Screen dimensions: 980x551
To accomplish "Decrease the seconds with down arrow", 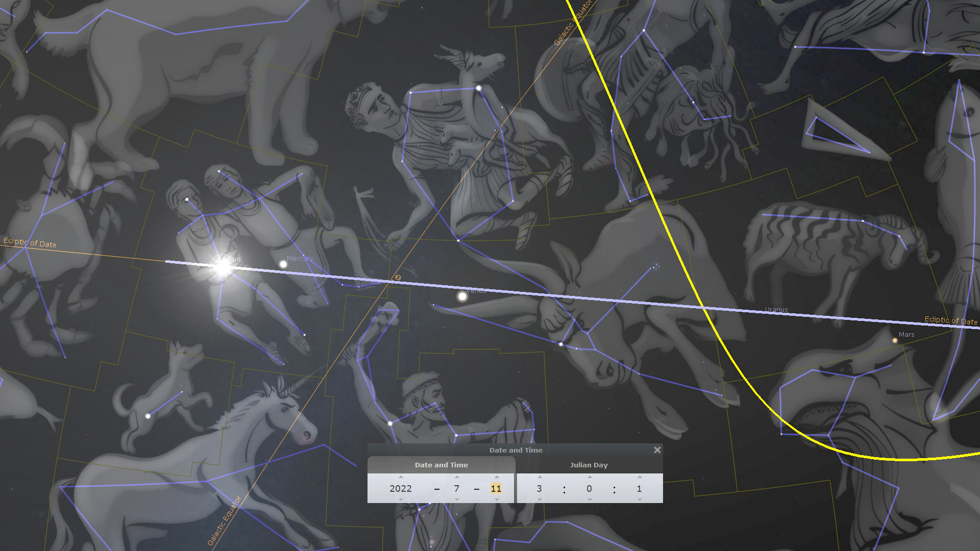I will pyautogui.click(x=640, y=499).
